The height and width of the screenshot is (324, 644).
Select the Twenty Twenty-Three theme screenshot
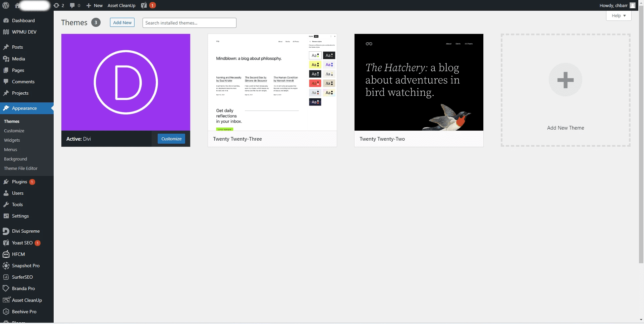[272, 82]
